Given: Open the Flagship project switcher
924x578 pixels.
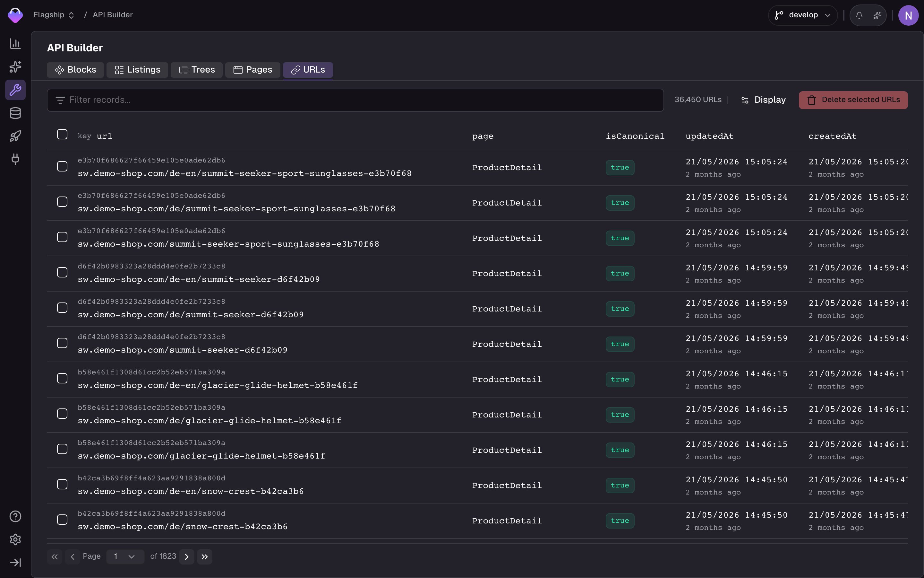Looking at the screenshot, I should pos(54,15).
